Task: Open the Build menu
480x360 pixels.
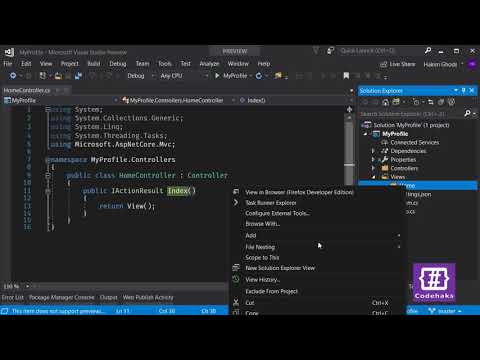Action: 94,64
